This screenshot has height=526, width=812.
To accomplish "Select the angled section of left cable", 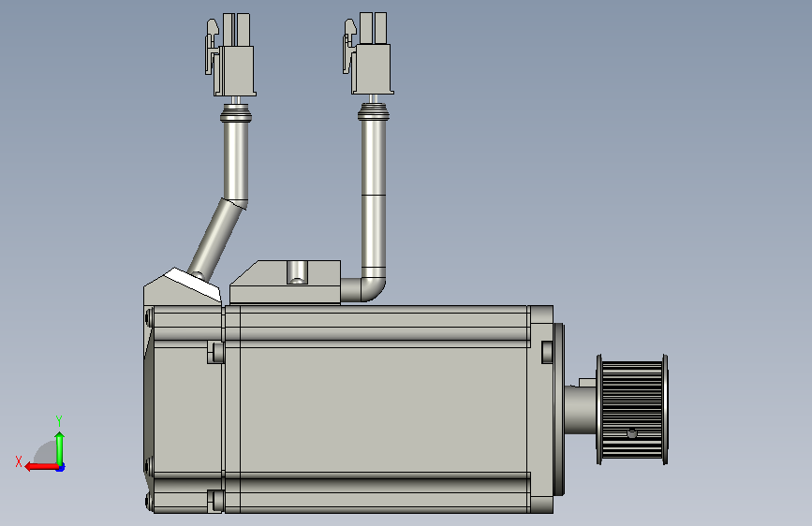I will coord(216,238).
